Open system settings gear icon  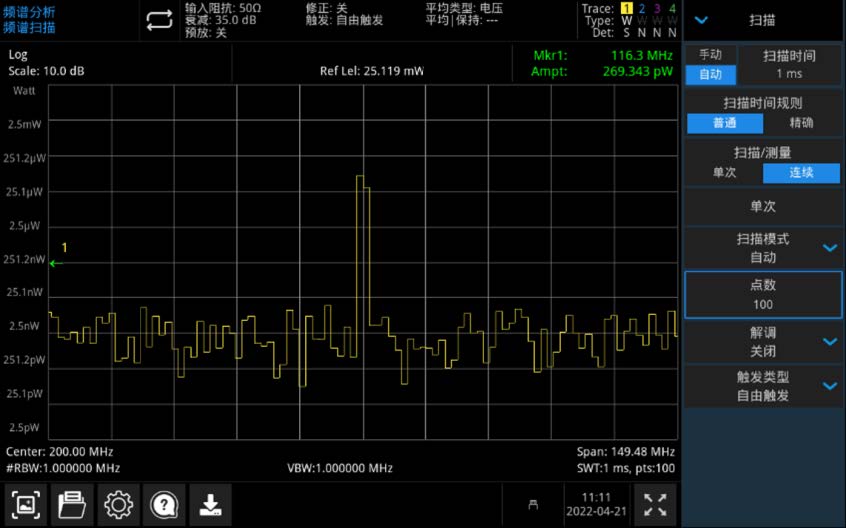(x=118, y=505)
